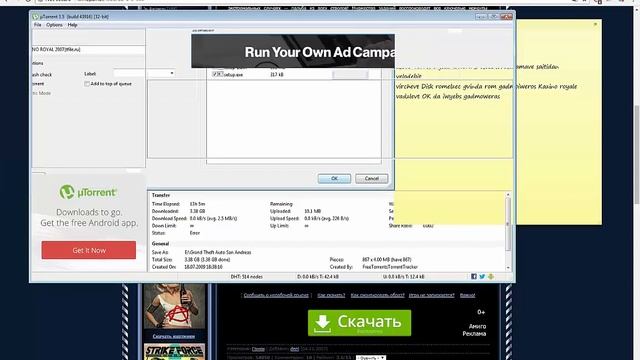The width and height of the screenshot is (640, 360).
Task: Click the upload speed status bar entry
Action: 404,277
